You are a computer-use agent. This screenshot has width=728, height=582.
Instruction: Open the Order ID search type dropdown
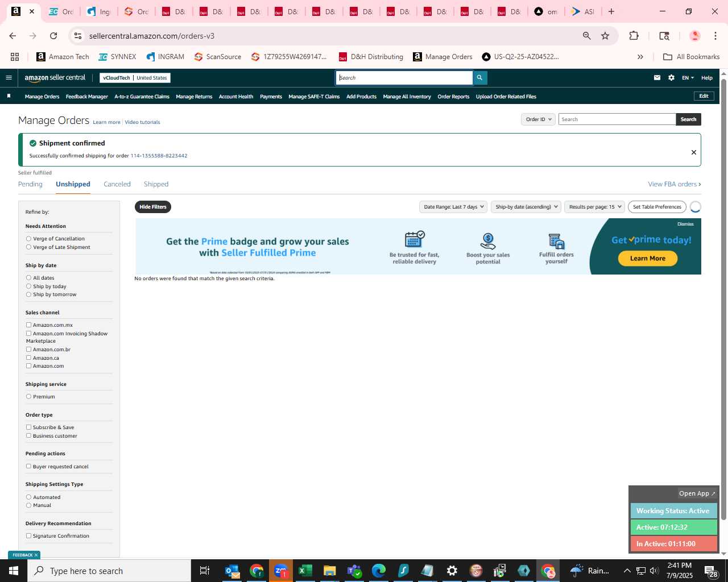point(538,119)
